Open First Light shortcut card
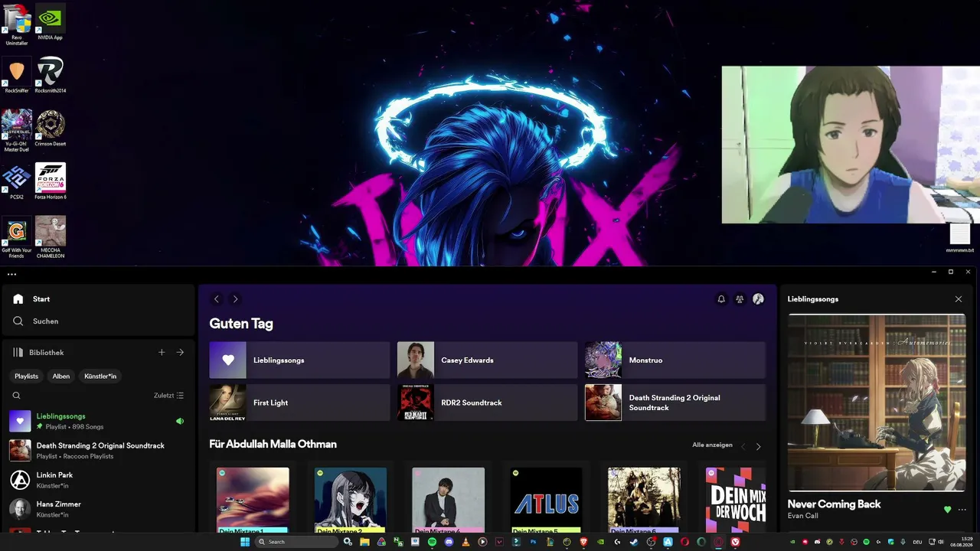Screen dimensions: 980x551 [299, 403]
